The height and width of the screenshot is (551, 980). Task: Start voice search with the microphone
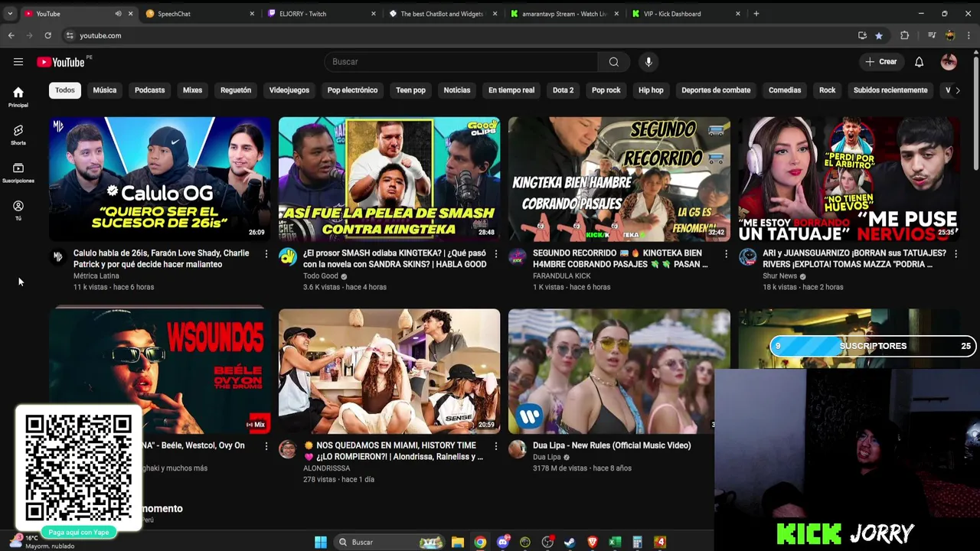[x=648, y=62]
